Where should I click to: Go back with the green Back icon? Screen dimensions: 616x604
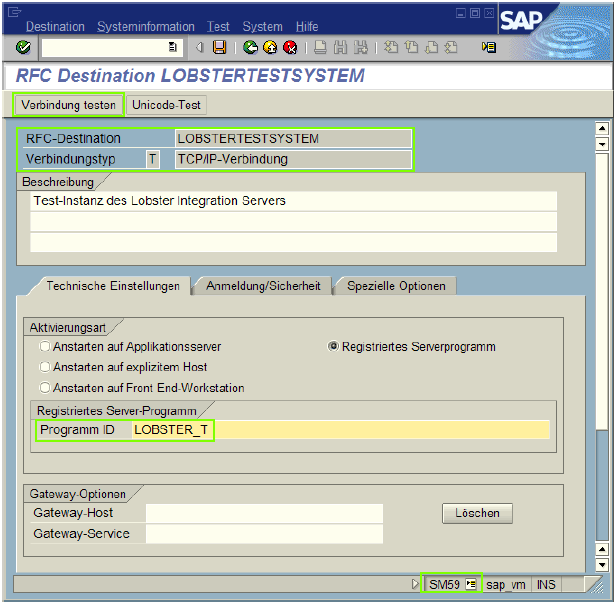[x=250, y=48]
